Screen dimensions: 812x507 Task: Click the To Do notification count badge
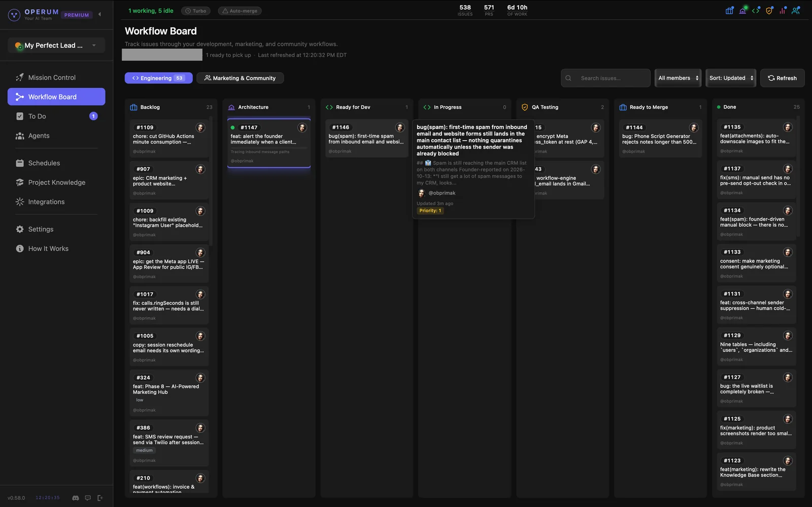(93, 116)
